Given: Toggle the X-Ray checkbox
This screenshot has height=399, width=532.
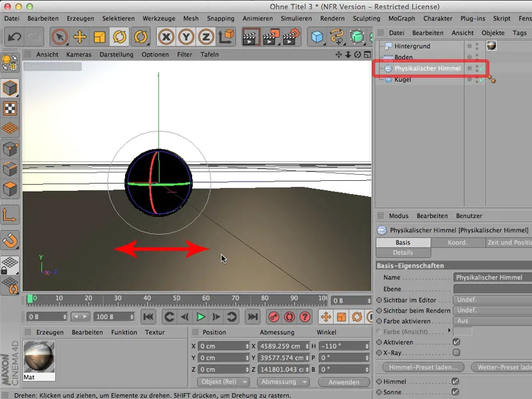Looking at the screenshot, I should [456, 352].
